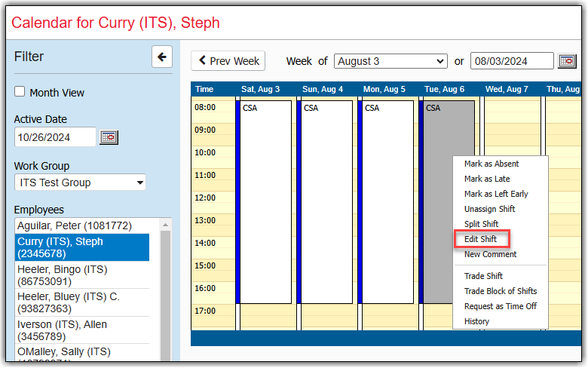
Task: Open the Work Group dropdown
Action: pyautogui.click(x=80, y=182)
